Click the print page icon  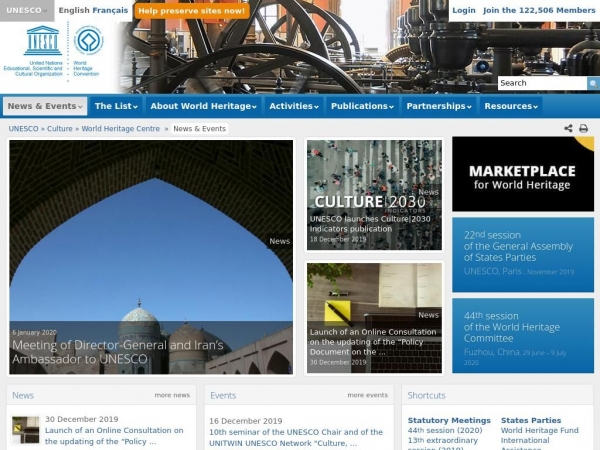pos(583,128)
